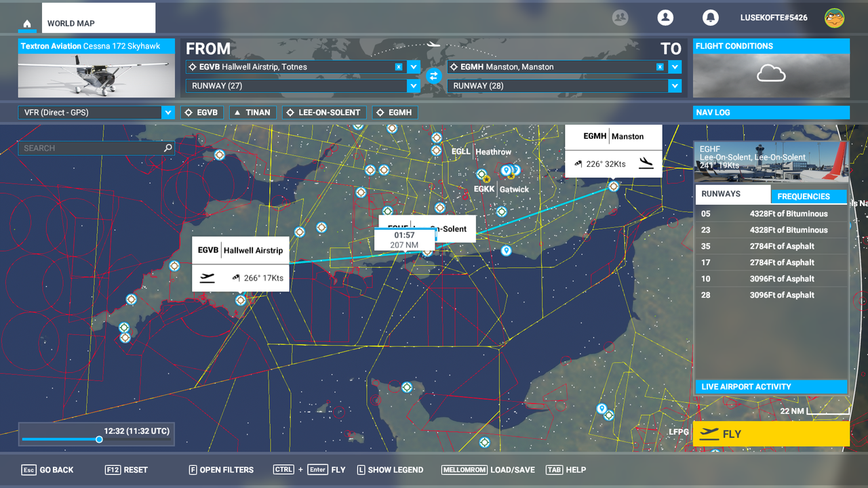The image size is (868, 488).
Task: Select the EGMH waypoint chip
Action: coord(395,113)
